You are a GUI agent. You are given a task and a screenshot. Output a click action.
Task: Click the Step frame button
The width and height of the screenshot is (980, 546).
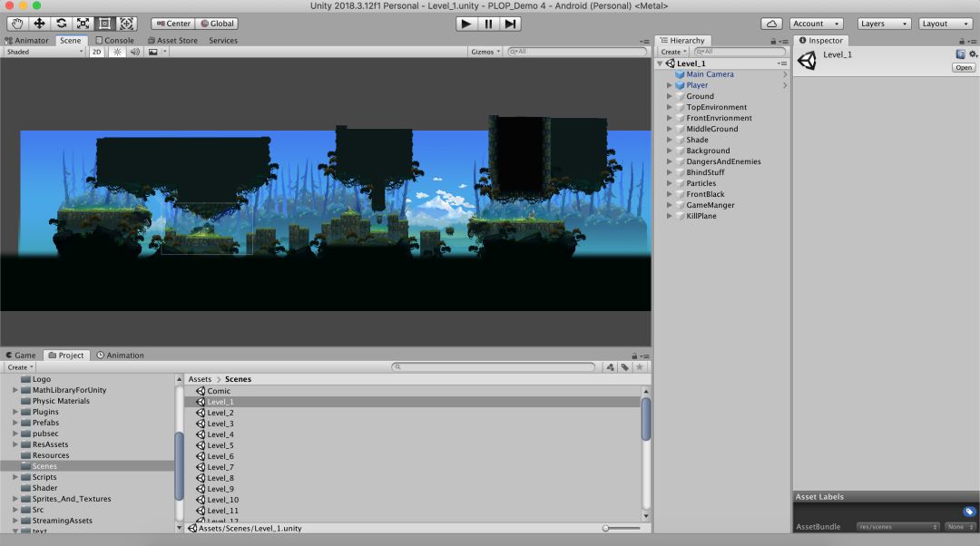pyautogui.click(x=511, y=24)
